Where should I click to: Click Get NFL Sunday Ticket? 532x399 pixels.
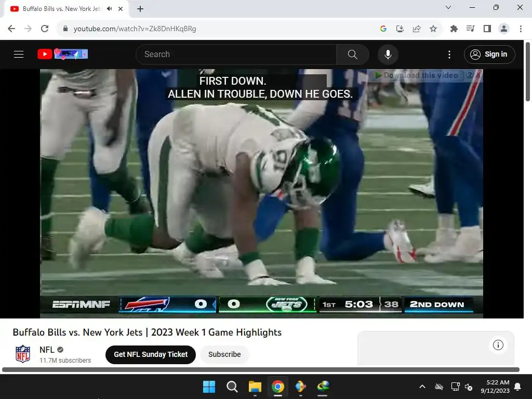[151, 354]
